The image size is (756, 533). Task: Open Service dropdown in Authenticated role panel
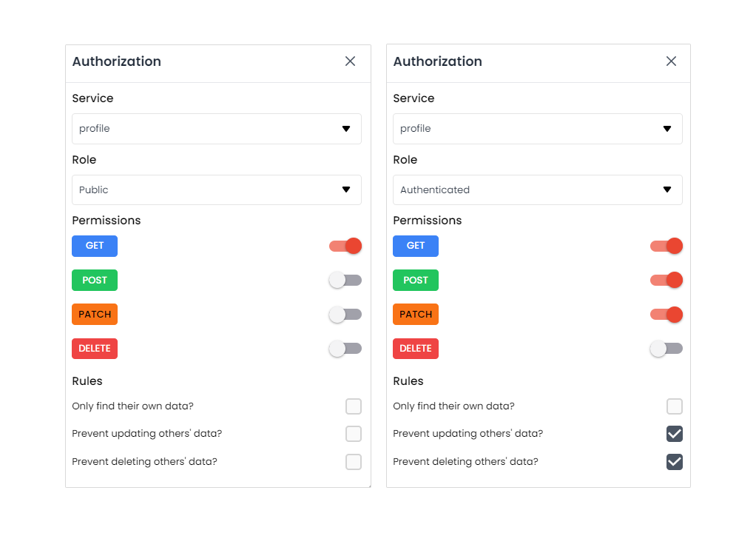[x=537, y=129]
